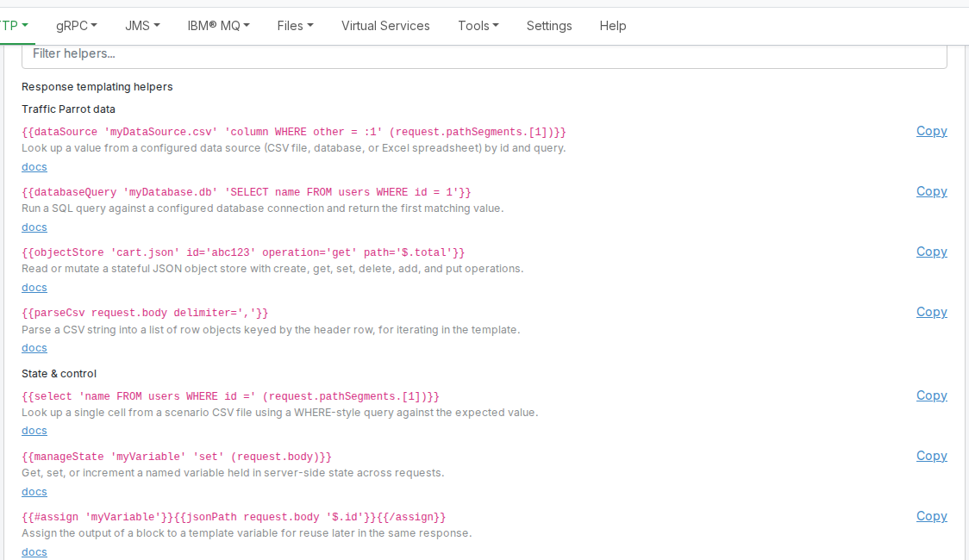The height and width of the screenshot is (560, 969).
Task: Click the 'Assign the output of a block' description
Action: tap(247, 533)
